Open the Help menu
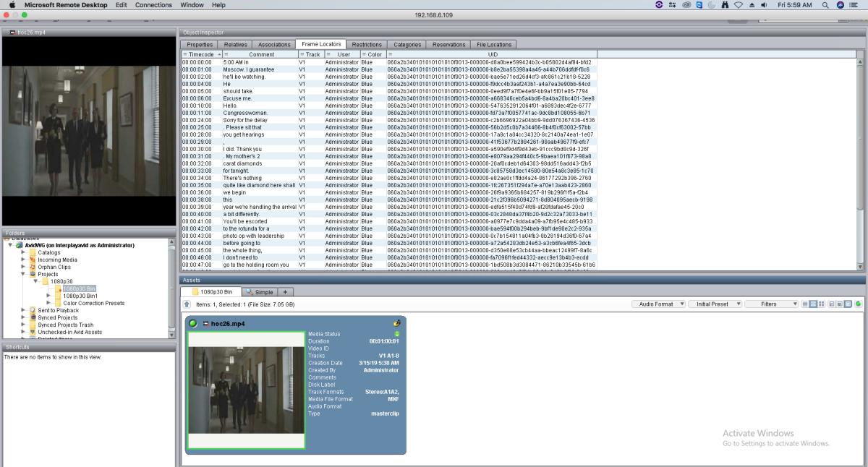The height and width of the screenshot is (467, 868). pyautogui.click(x=218, y=5)
